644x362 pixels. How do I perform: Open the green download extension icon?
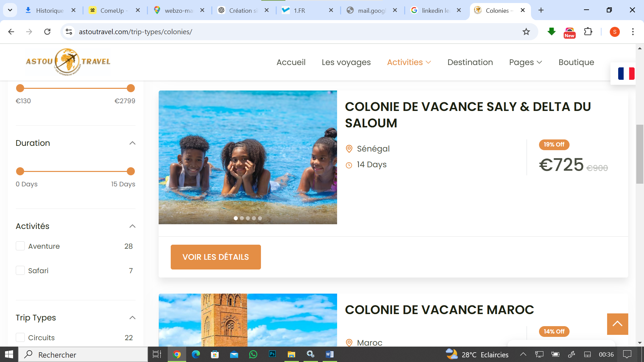coord(551,32)
